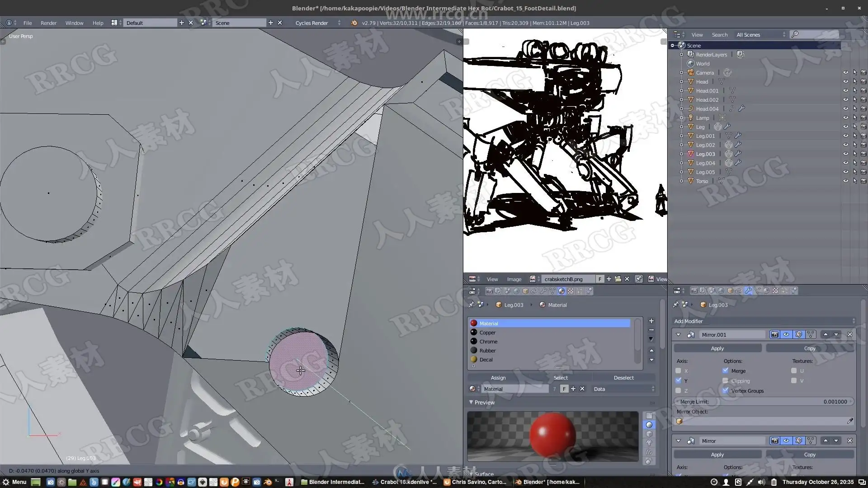868x488 pixels.
Task: Collapse the Mirror.001 modifier panel
Action: tap(678, 334)
